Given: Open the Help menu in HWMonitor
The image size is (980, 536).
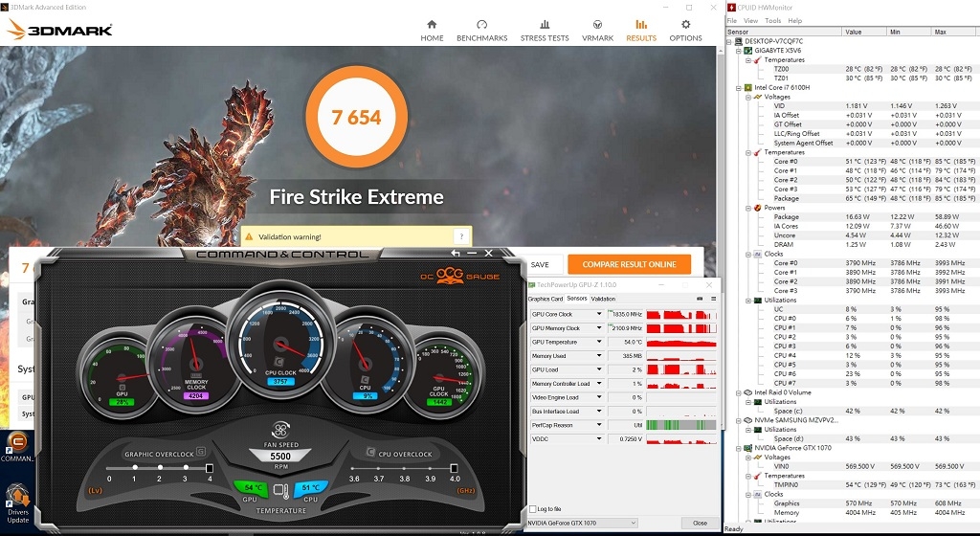Looking at the screenshot, I should 795,21.
